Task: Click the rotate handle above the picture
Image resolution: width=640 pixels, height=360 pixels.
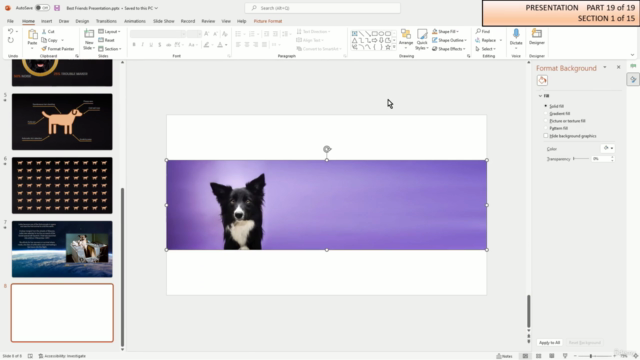Action: tap(327, 149)
